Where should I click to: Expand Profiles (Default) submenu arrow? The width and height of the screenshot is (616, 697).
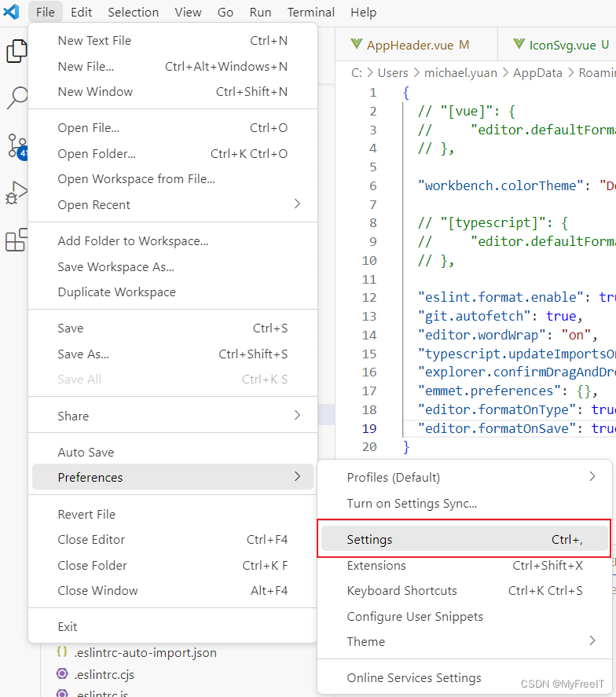pos(592,476)
